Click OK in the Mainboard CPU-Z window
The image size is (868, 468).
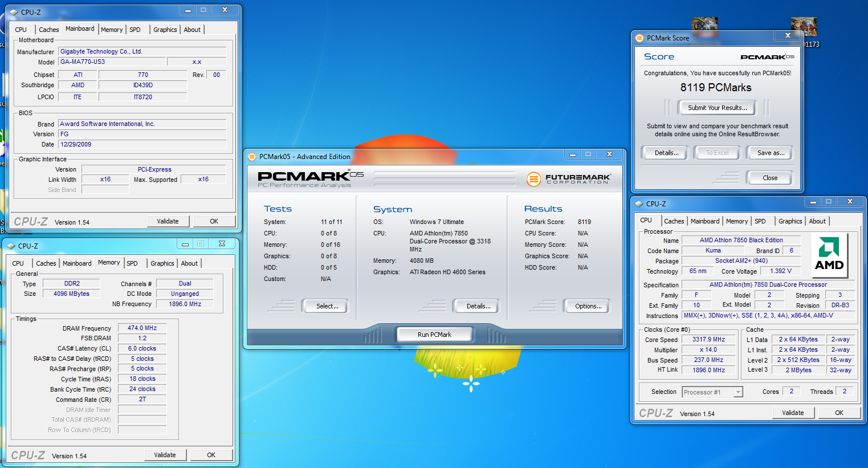click(x=214, y=221)
